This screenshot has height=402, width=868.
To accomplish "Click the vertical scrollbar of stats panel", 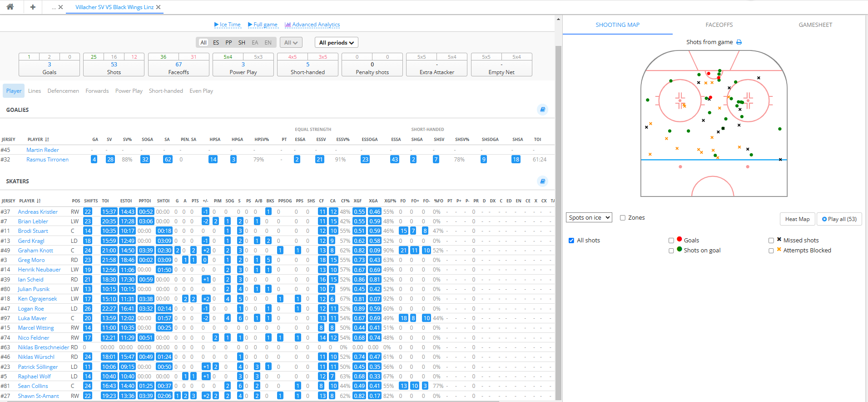I will (x=558, y=182).
